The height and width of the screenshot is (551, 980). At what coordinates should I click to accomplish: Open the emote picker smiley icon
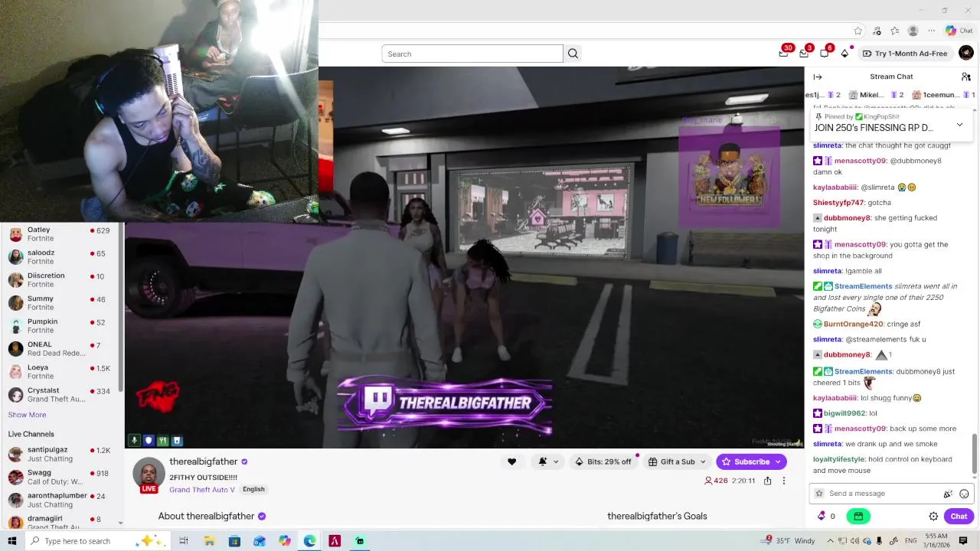point(964,494)
